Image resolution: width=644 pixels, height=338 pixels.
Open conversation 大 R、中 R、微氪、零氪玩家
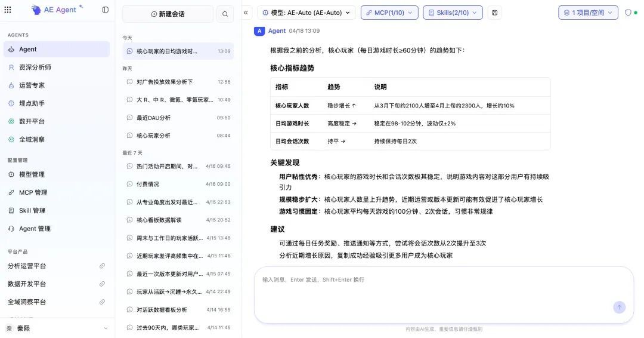tap(178, 100)
